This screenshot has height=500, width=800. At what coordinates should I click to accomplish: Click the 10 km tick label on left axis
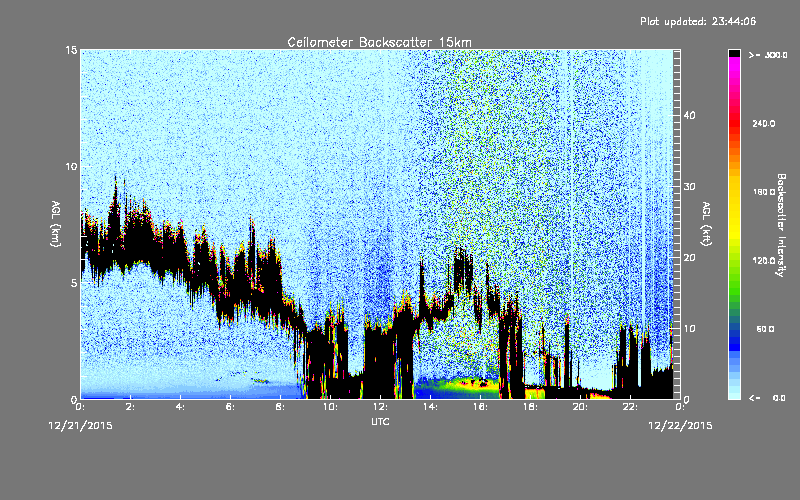(71, 166)
